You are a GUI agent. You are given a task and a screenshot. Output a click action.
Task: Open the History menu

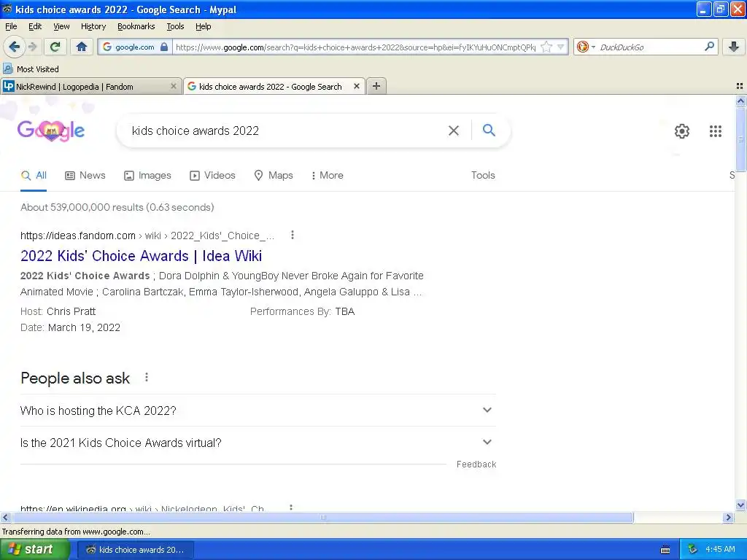coord(93,26)
